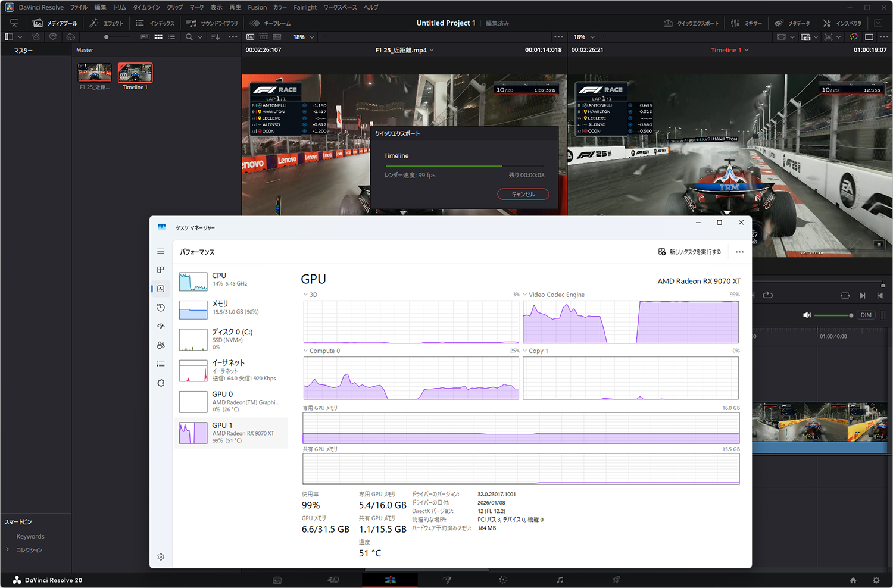The image size is (893, 588).
Task: Open the ワークスペース workspace menu
Action: (x=340, y=7)
